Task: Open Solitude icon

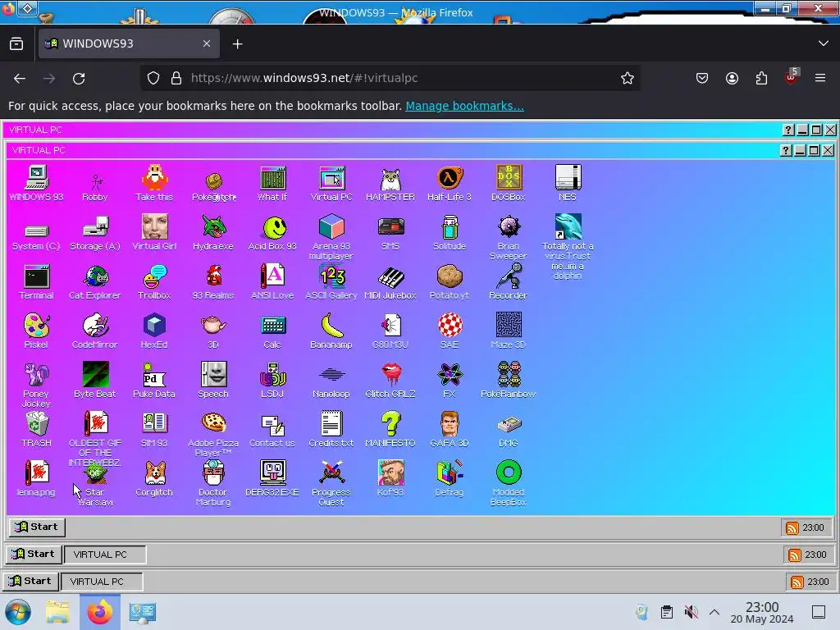Action: pos(450,233)
